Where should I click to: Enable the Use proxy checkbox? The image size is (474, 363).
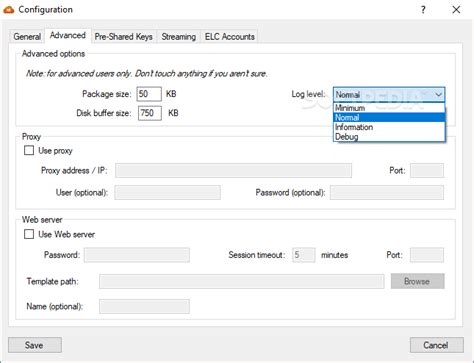point(29,150)
